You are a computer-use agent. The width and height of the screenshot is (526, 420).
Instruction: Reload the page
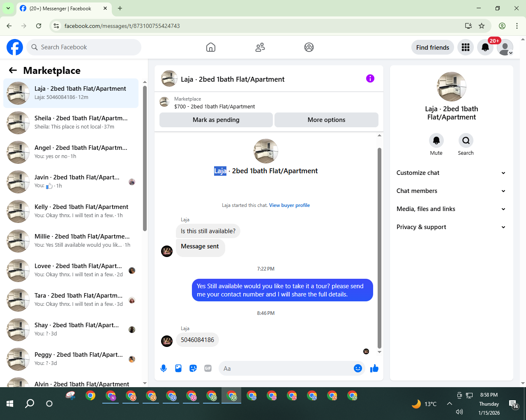coord(39,26)
